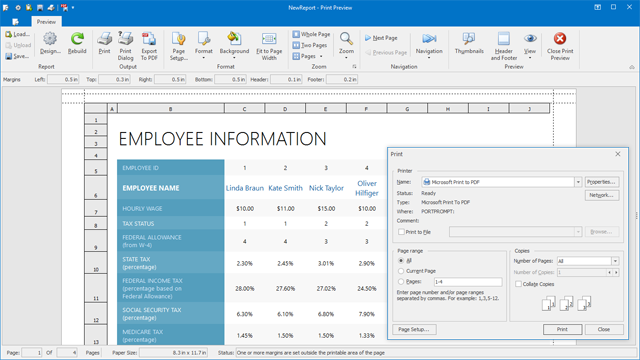The image size is (640, 360).
Task: Click the Close Print Preview icon
Action: pos(560,39)
